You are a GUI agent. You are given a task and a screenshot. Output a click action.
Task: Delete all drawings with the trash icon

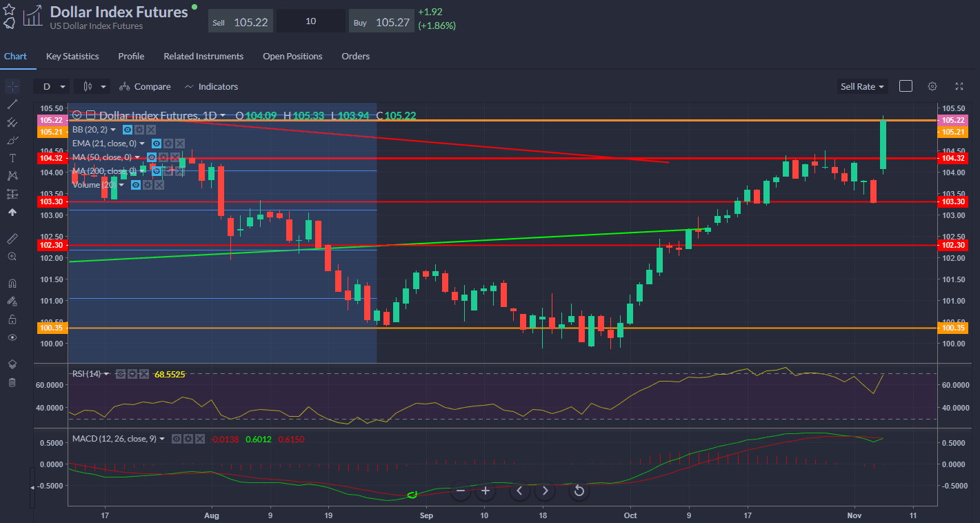(x=12, y=382)
